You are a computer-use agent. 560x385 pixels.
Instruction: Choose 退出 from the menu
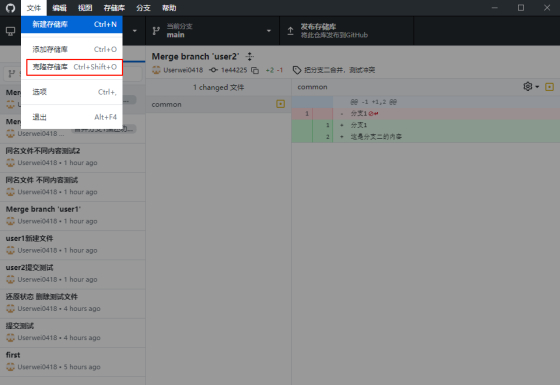72,117
